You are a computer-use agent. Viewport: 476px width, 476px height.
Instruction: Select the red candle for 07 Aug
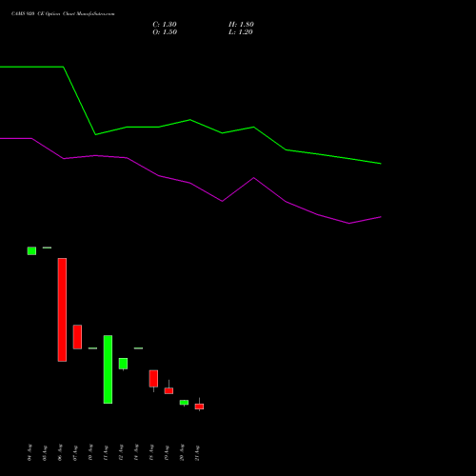point(77,337)
